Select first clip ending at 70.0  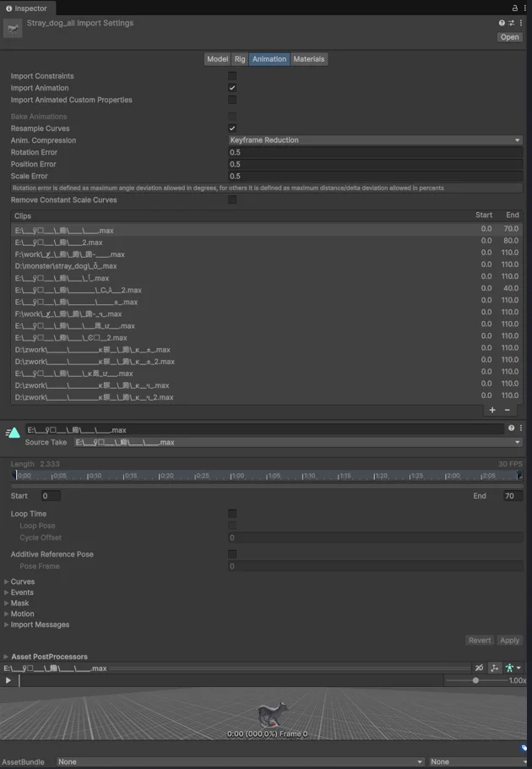click(267, 230)
